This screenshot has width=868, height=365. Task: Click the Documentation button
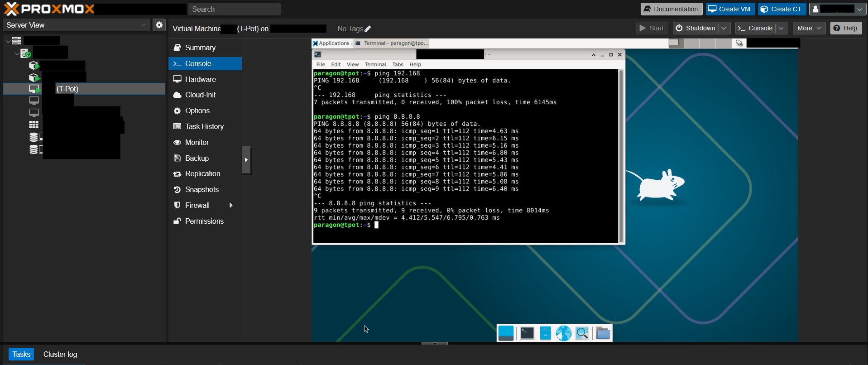[671, 9]
